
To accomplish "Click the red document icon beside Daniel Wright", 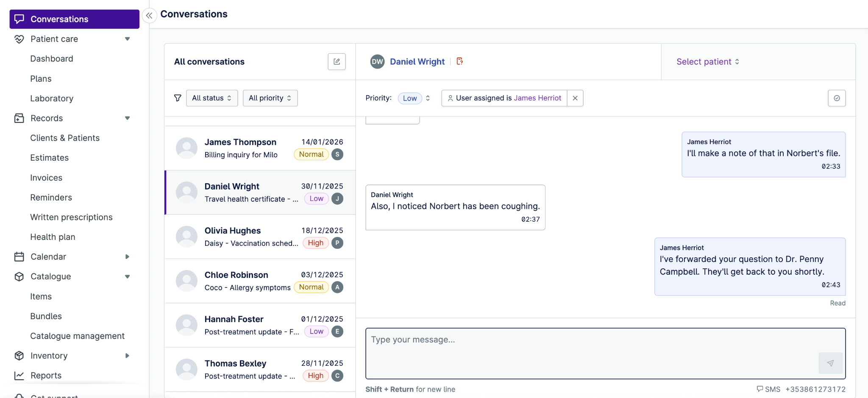I will click(460, 61).
